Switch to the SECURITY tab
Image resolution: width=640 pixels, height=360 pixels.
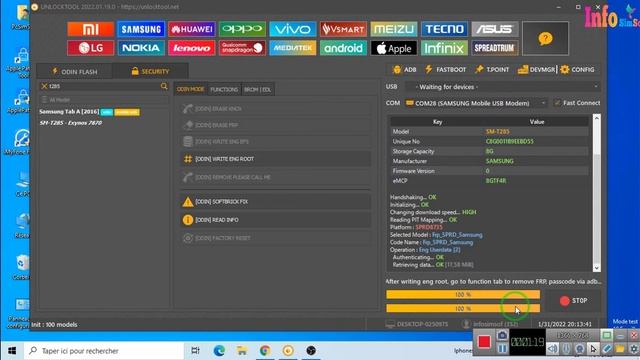coord(150,71)
